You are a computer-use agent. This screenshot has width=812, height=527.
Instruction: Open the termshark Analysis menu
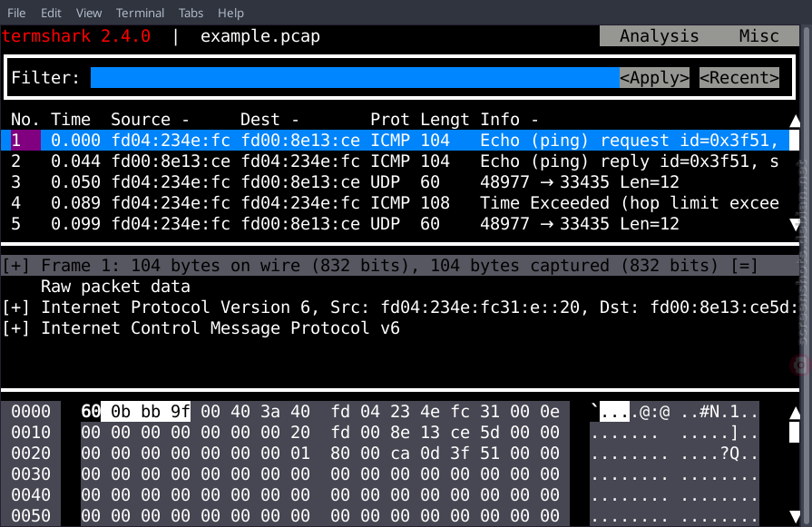point(659,35)
